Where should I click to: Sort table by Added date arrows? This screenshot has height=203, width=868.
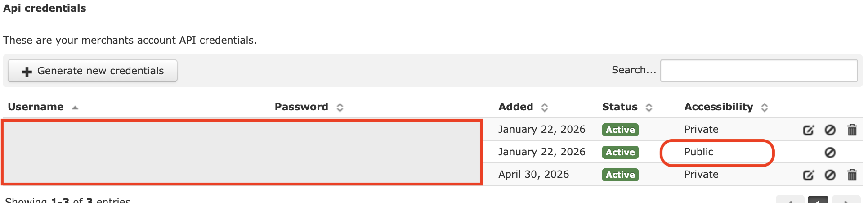544,108
